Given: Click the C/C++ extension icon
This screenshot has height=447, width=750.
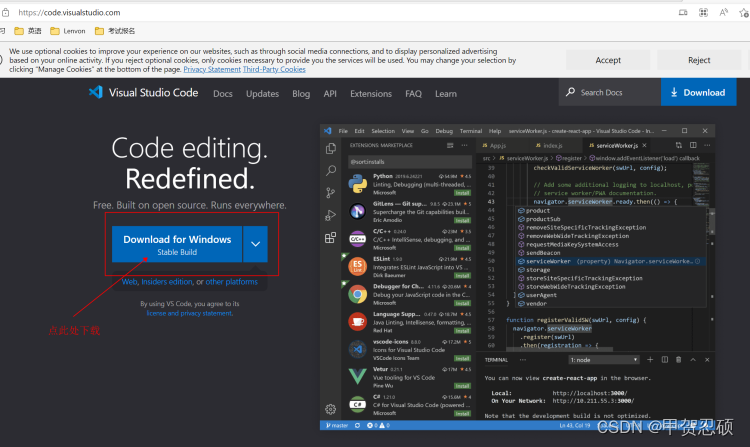Looking at the screenshot, I should 357,239.
